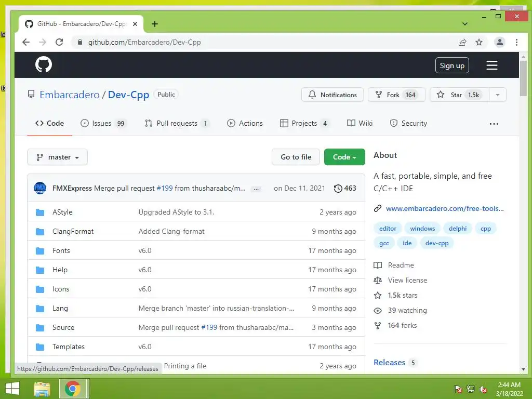The image size is (532, 399).
Task: Open the Icons folder
Action: point(61,289)
